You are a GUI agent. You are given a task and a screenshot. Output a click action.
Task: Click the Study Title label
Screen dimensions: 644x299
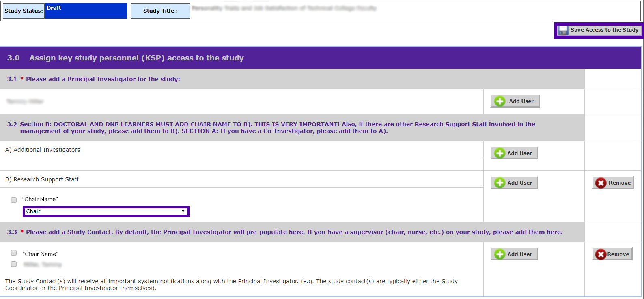tap(160, 11)
